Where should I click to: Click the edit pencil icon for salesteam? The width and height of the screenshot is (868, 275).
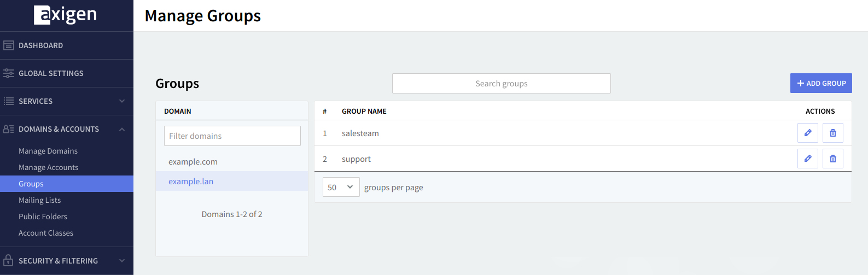[807, 133]
